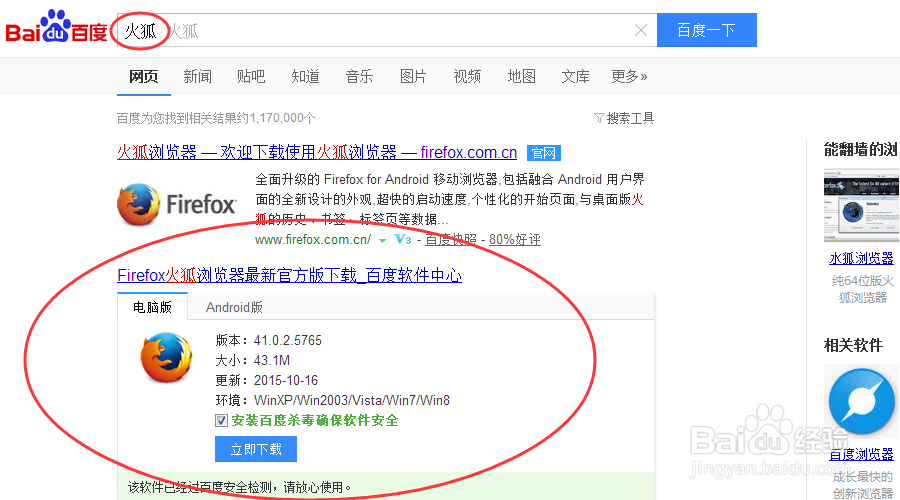Click the 立即下载 button
The height and width of the screenshot is (500, 900).
[x=256, y=449]
